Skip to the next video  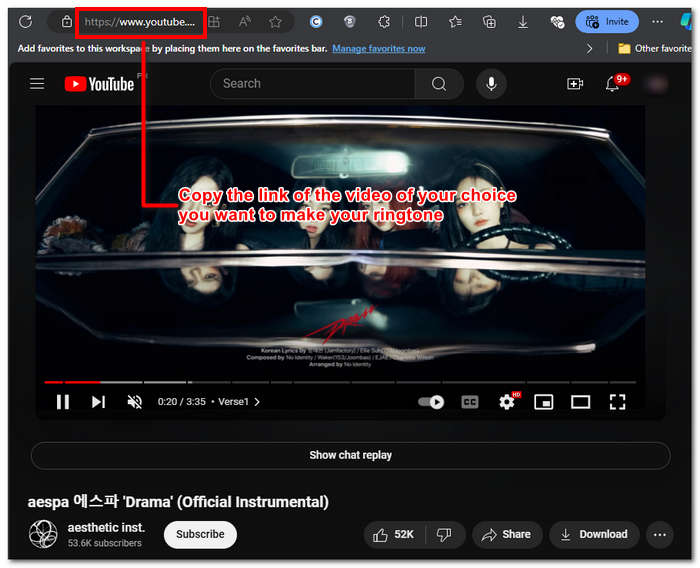point(98,402)
